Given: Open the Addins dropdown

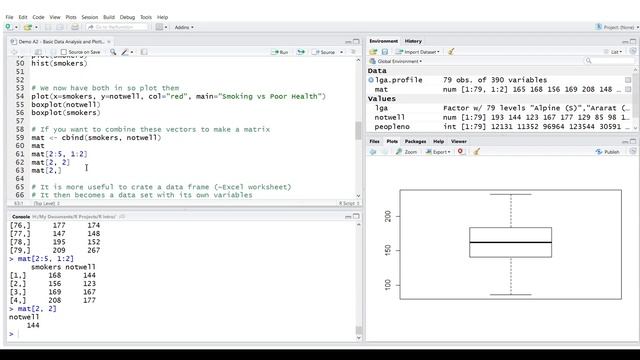Looking at the screenshot, I should click(184, 27).
